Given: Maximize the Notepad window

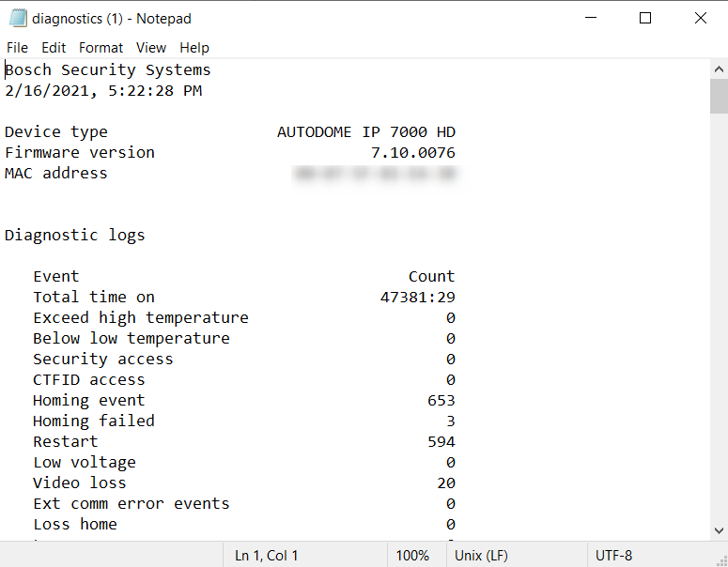Looking at the screenshot, I should pyautogui.click(x=645, y=18).
